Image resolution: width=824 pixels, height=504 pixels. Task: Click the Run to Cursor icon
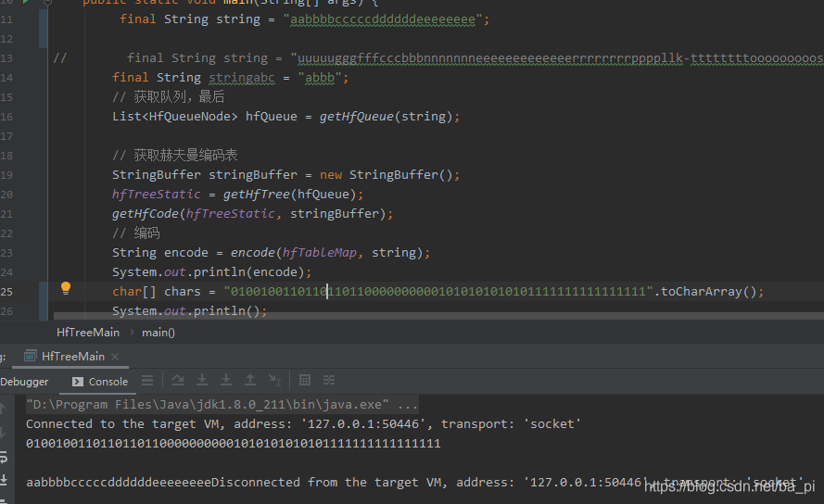click(274, 380)
